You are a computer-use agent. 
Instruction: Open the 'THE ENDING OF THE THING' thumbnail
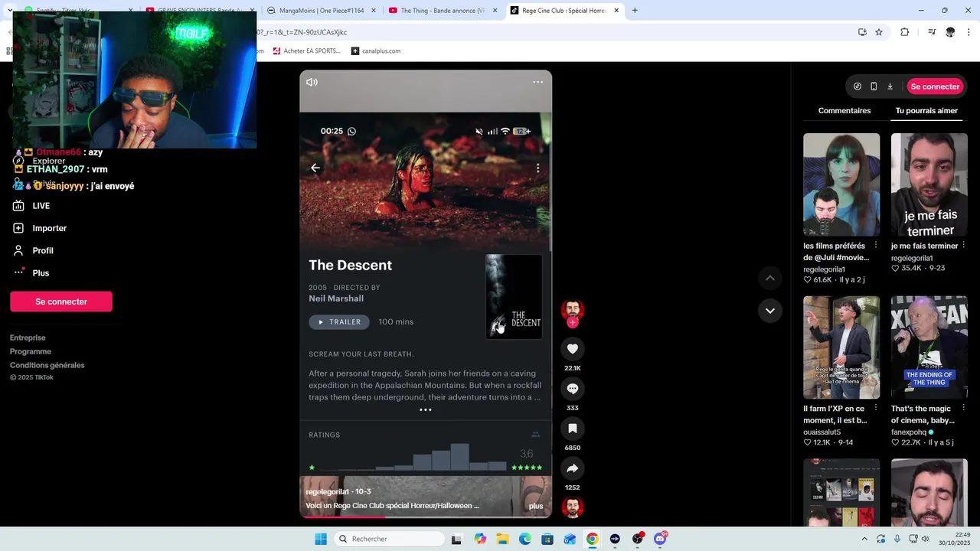[929, 347]
